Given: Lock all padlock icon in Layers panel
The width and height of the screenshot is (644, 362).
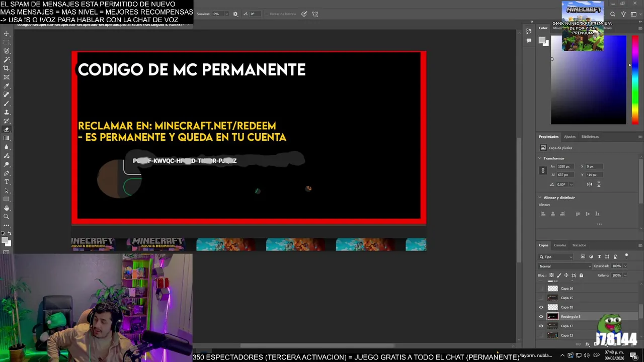Looking at the screenshot, I should [x=581, y=276].
